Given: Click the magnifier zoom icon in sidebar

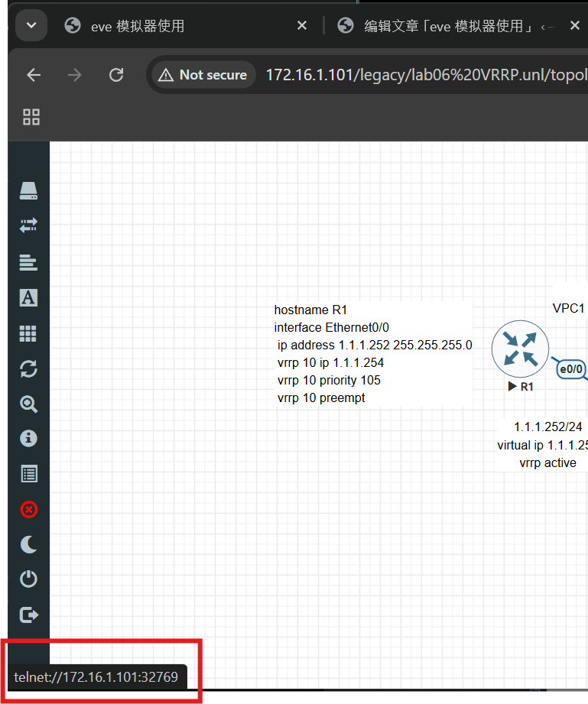Looking at the screenshot, I should (28, 404).
